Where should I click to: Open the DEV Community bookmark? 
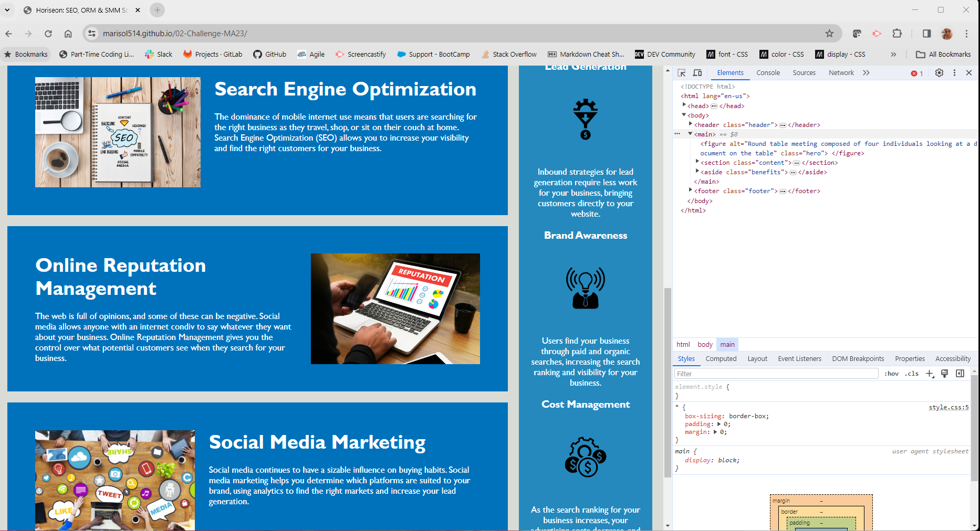(x=665, y=54)
